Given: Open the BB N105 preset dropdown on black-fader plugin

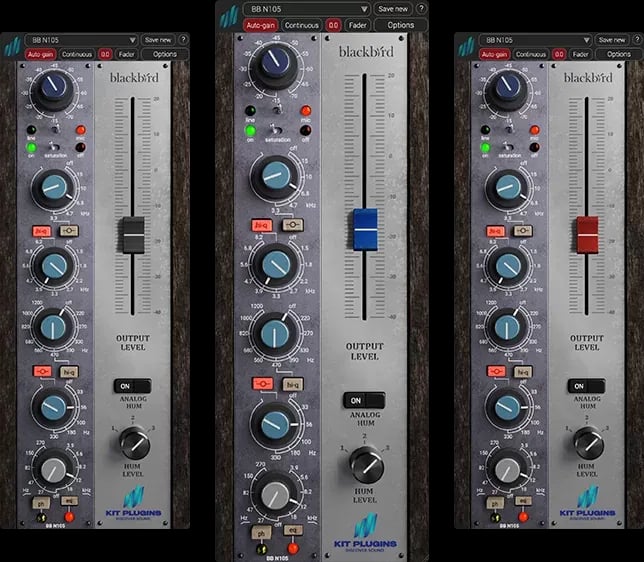Looking at the screenshot, I should [x=81, y=40].
